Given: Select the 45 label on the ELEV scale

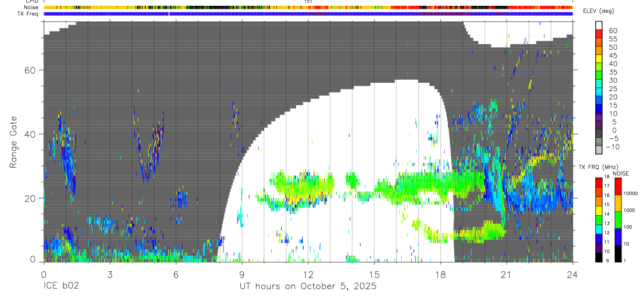Looking at the screenshot, I should tap(613, 56).
